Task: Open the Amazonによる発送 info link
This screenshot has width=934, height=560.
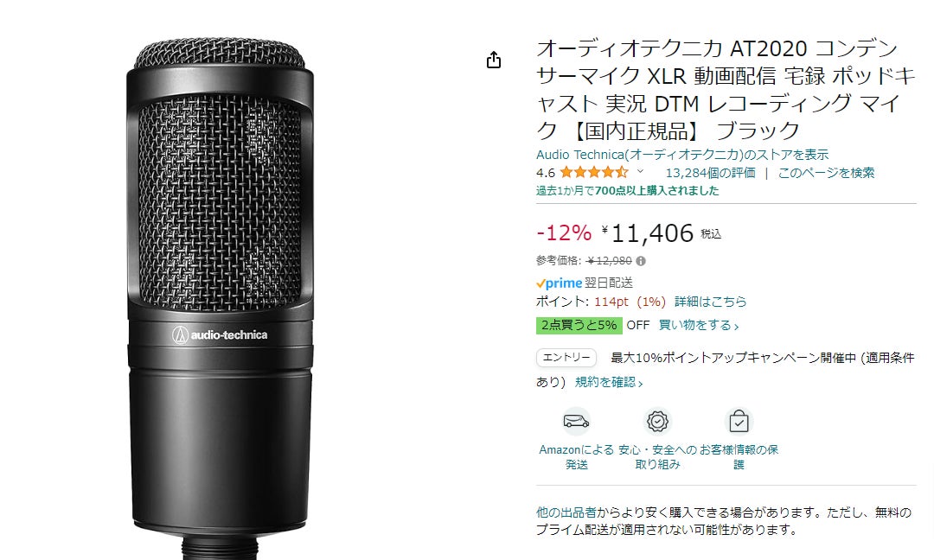Action: coord(576,457)
